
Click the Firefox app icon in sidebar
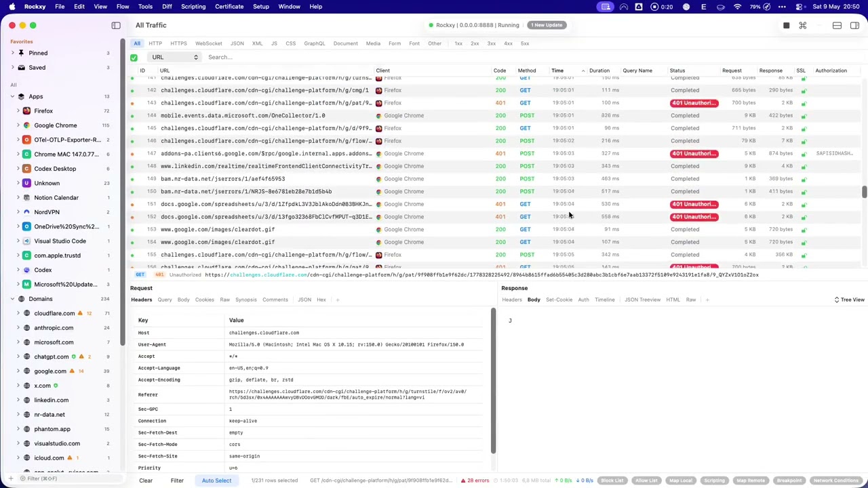click(x=26, y=111)
